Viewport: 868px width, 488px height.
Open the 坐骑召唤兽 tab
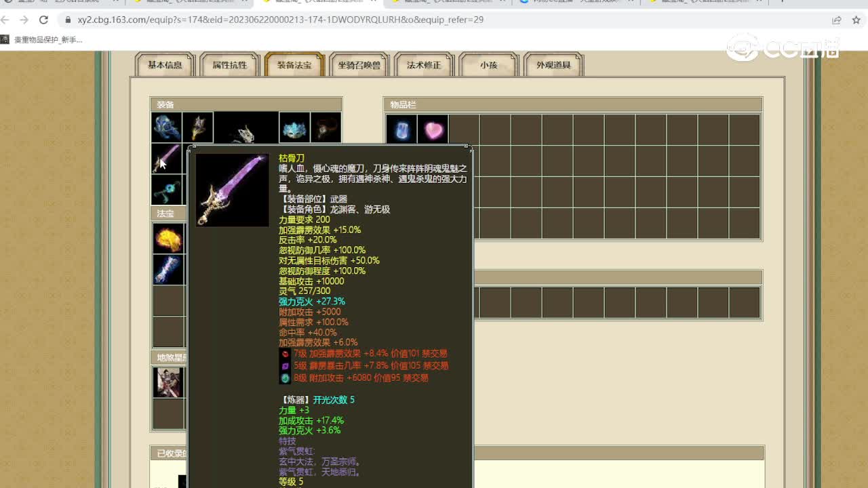pyautogui.click(x=359, y=65)
